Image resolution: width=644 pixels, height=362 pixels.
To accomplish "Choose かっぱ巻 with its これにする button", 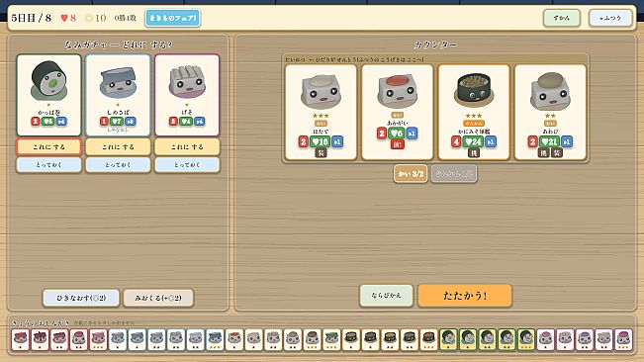I will (x=48, y=147).
